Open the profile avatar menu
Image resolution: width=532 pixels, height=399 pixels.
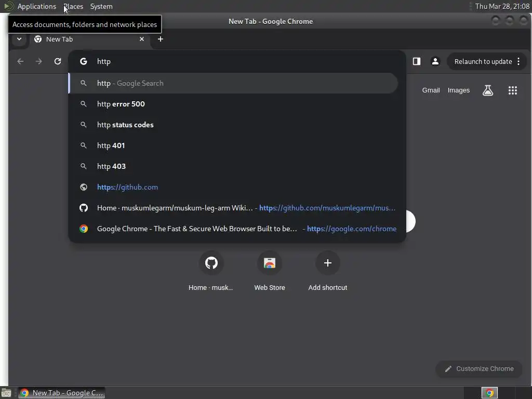click(435, 61)
